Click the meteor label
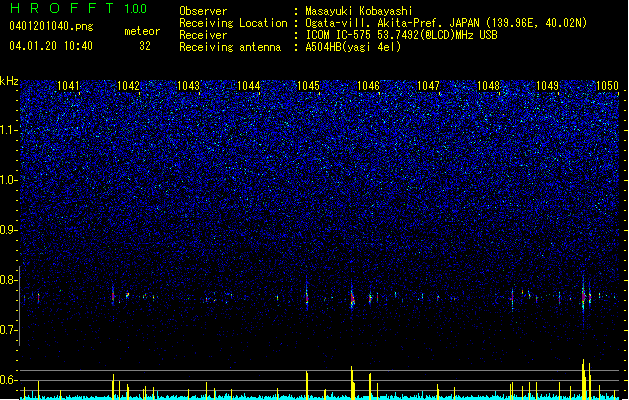The height and width of the screenshot is (400, 629). tap(142, 31)
